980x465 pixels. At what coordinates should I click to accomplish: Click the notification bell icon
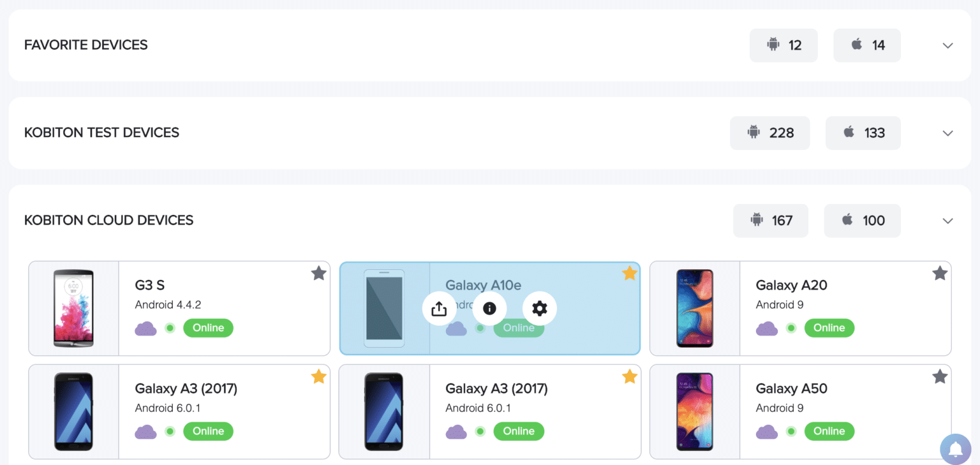pos(955,449)
